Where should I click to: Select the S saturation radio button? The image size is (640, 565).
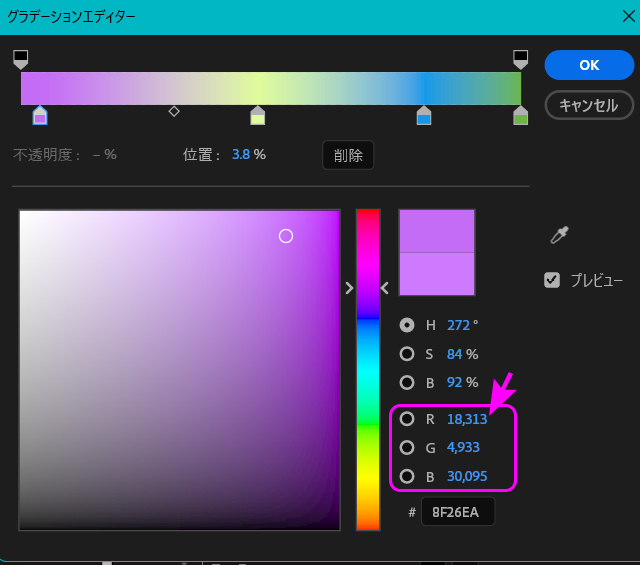[x=407, y=353]
